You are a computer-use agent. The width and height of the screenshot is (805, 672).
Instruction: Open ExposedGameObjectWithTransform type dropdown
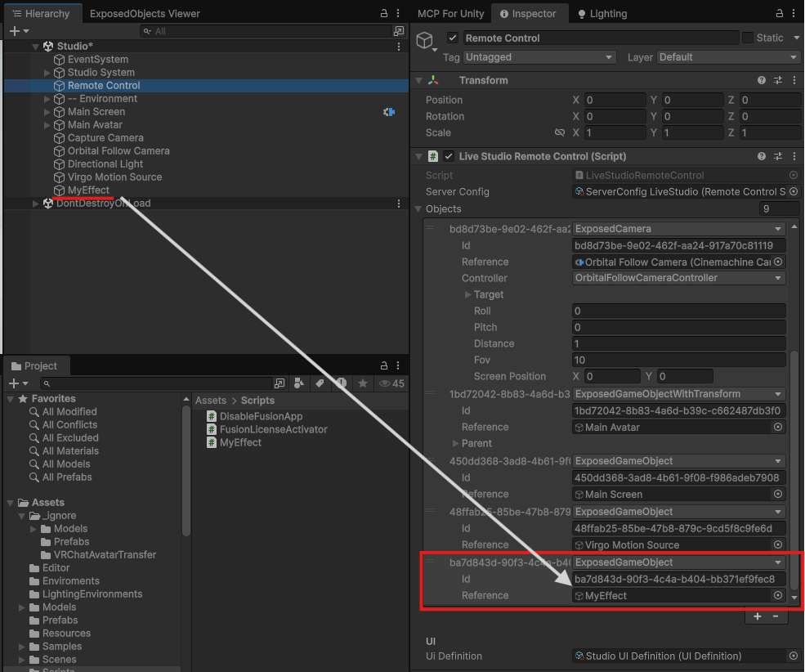click(678, 394)
